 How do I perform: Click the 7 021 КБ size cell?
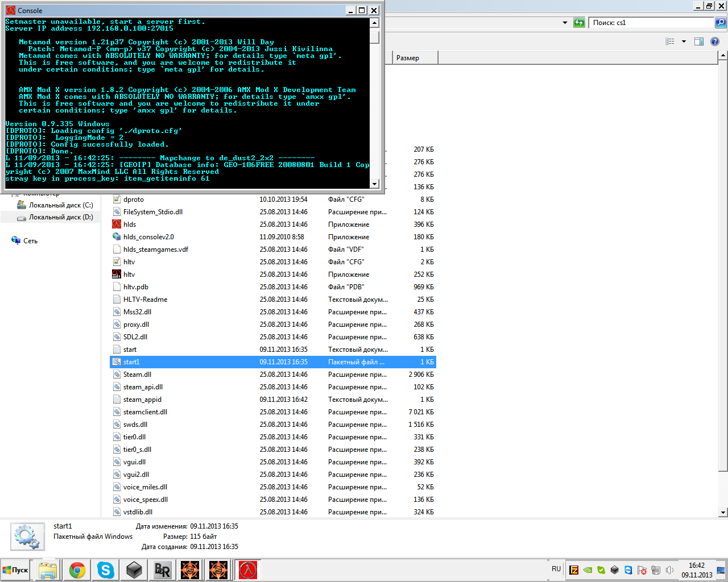click(421, 412)
